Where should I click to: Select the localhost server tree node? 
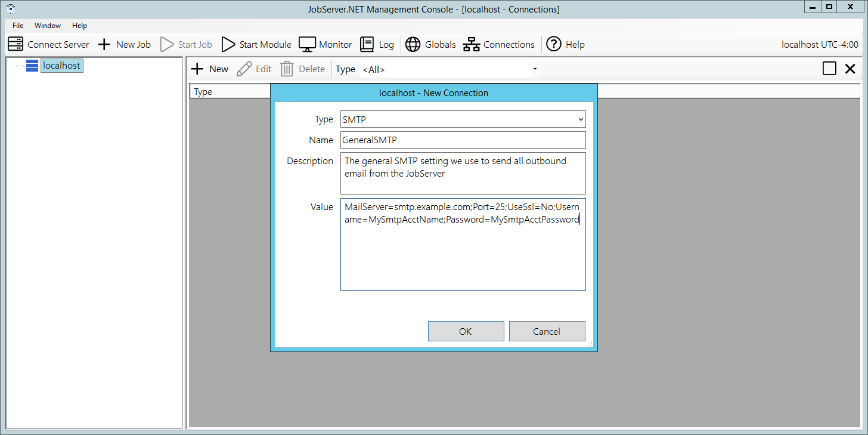click(x=61, y=66)
